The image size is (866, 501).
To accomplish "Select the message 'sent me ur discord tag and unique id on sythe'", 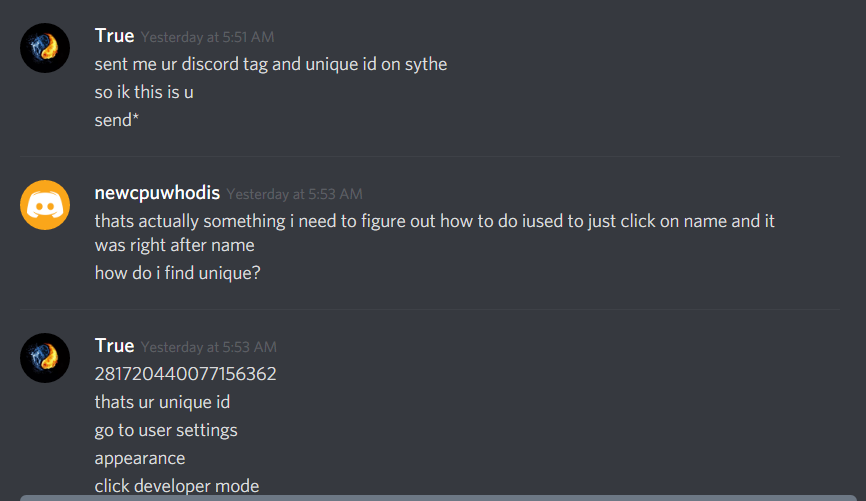I will pyautogui.click(x=271, y=64).
